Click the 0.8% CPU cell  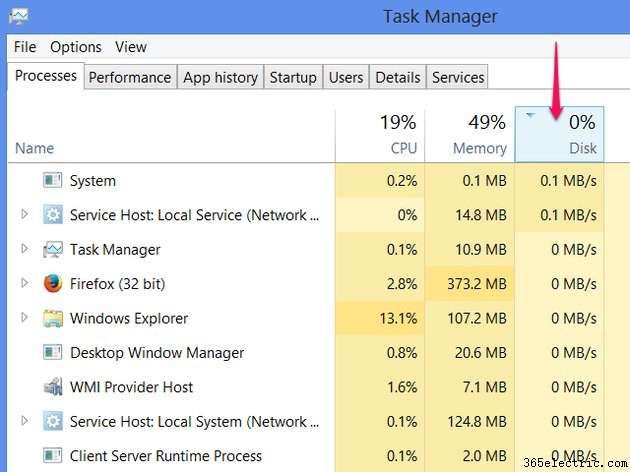380,353
